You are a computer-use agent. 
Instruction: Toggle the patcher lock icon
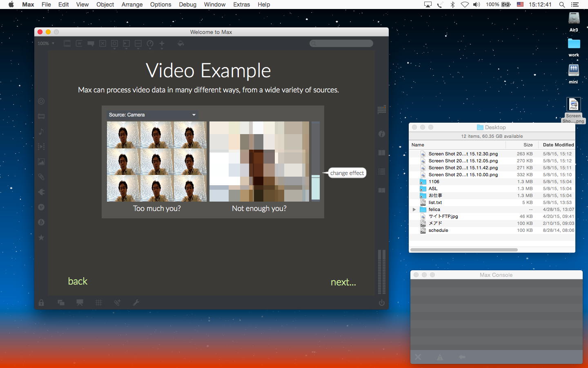point(41,303)
